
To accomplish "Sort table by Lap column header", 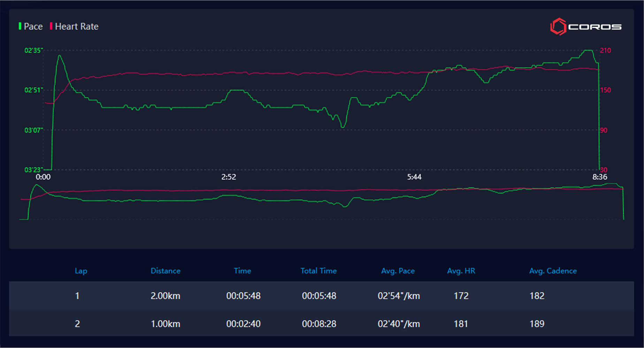I will coord(81,271).
